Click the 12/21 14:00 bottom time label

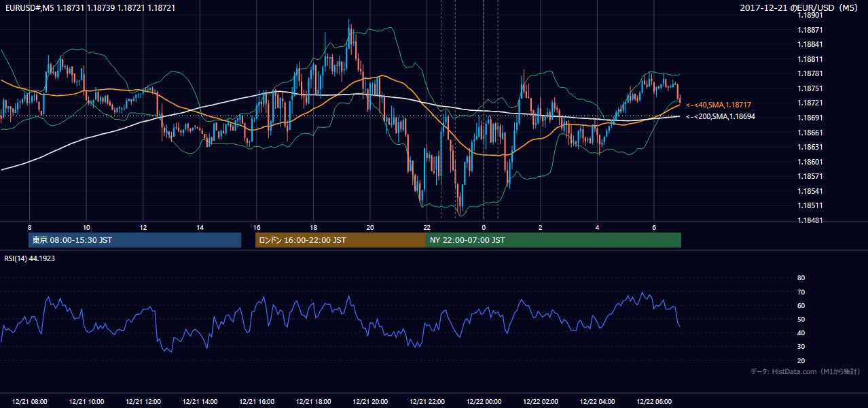(200, 402)
